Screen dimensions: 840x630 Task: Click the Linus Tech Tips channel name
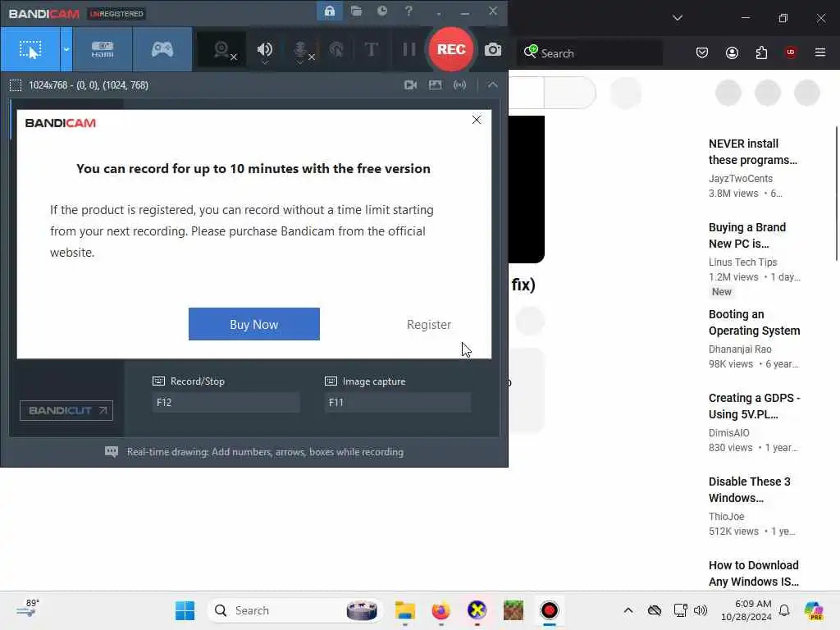click(742, 262)
